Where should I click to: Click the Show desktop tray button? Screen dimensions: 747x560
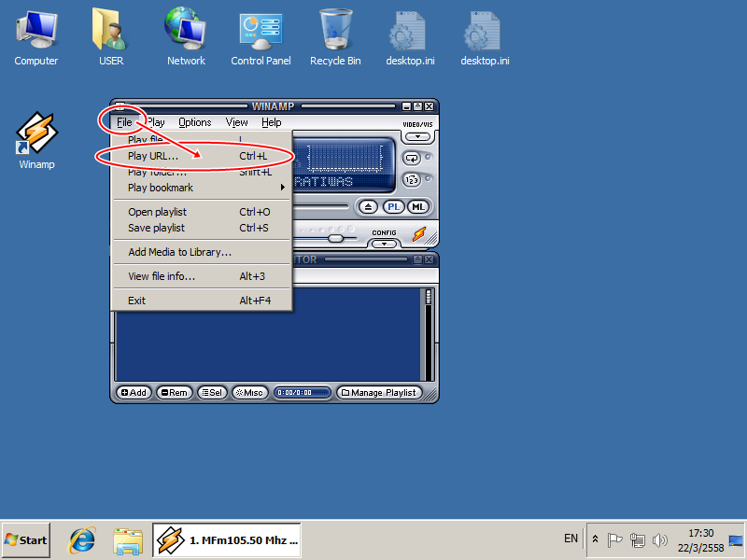[736, 540]
